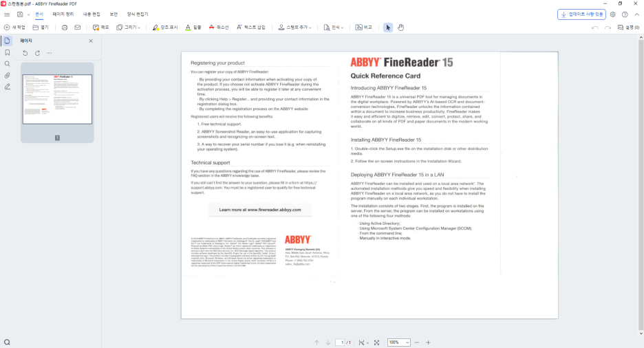Open the 양식 편집기 tab
Viewport: 644px width, 348px height.
point(138,14)
